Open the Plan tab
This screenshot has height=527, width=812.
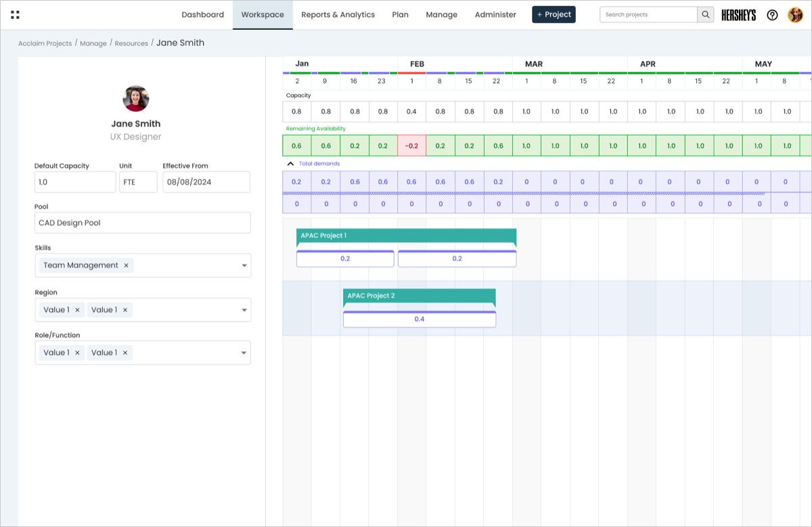[400, 15]
